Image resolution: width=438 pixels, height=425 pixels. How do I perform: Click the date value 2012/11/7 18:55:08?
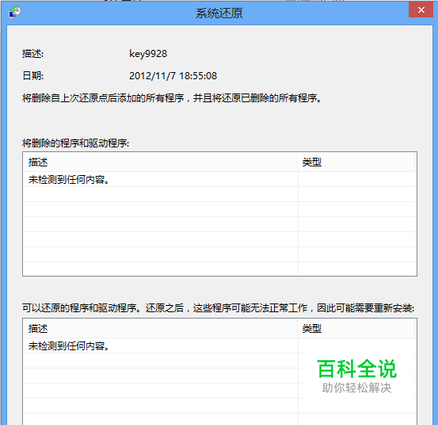[x=173, y=76]
